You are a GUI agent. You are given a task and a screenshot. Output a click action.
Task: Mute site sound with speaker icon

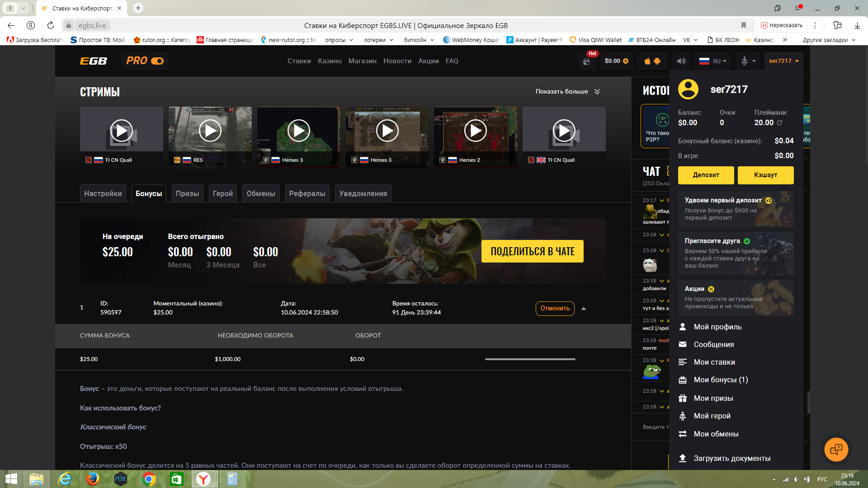pos(681,61)
